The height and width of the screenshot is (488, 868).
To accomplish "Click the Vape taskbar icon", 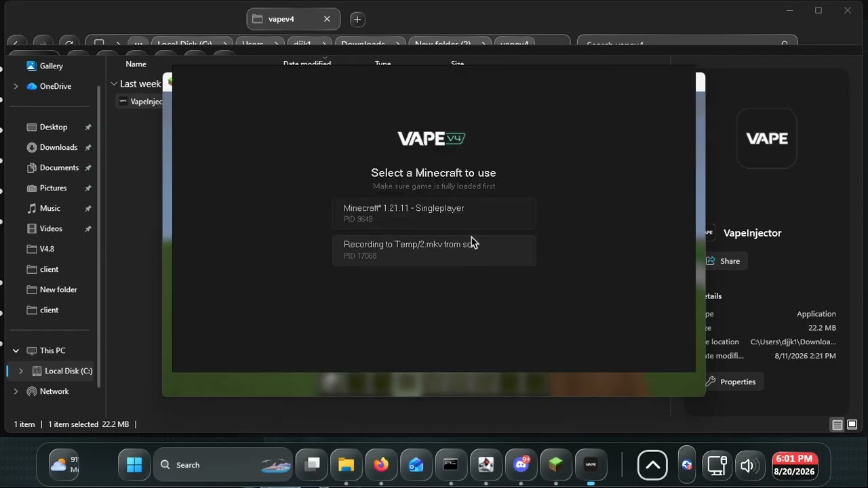I will (x=591, y=465).
